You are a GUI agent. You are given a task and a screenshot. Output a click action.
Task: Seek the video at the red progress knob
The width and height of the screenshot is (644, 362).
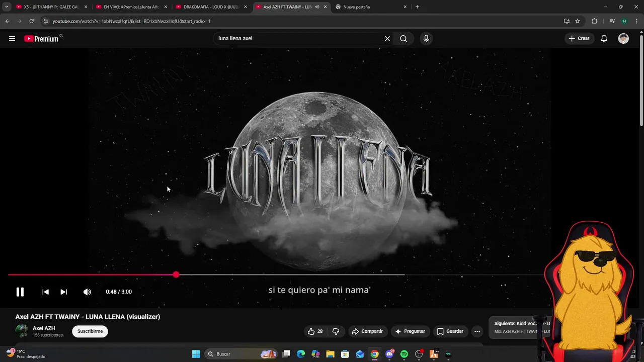click(x=176, y=275)
